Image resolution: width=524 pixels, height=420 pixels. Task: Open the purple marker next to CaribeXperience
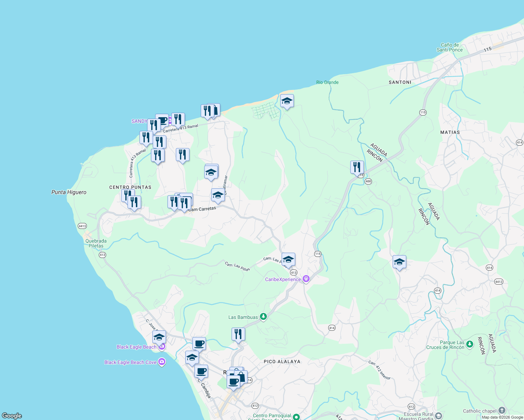tap(306, 279)
